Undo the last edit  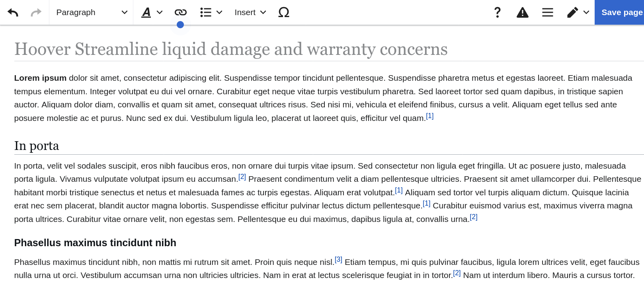[13, 12]
